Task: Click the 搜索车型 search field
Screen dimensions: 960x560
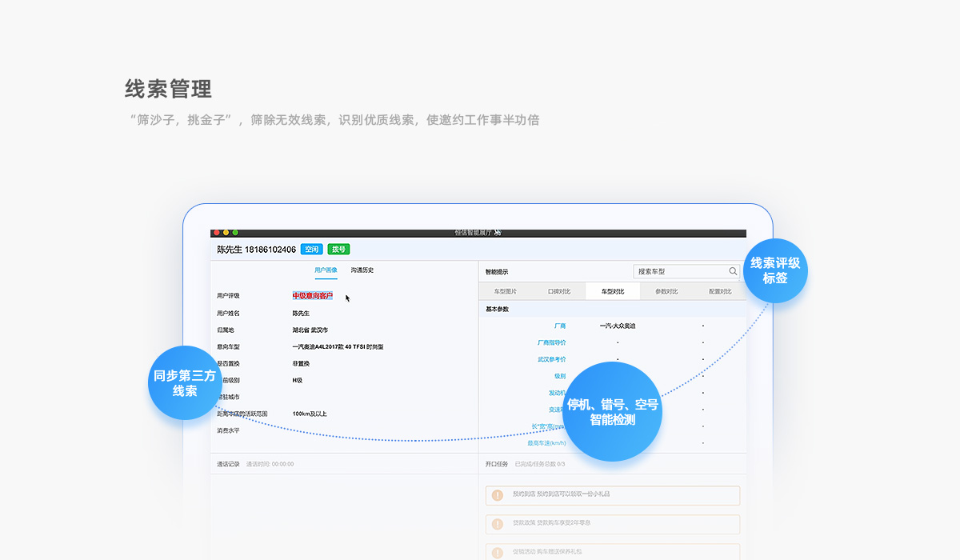Action: coord(686,271)
